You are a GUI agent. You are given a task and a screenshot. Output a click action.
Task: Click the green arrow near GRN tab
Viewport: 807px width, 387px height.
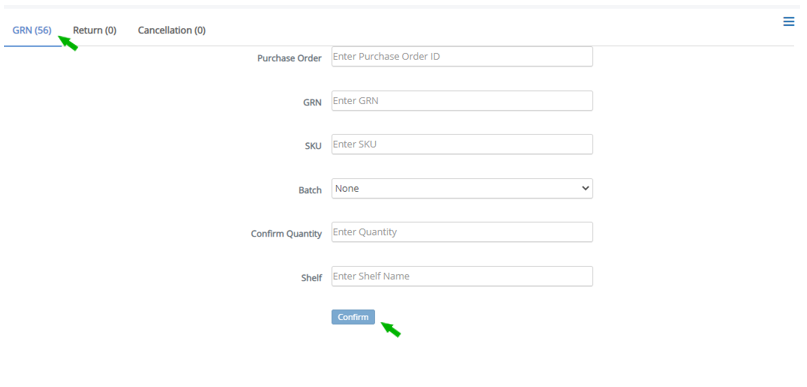click(68, 42)
